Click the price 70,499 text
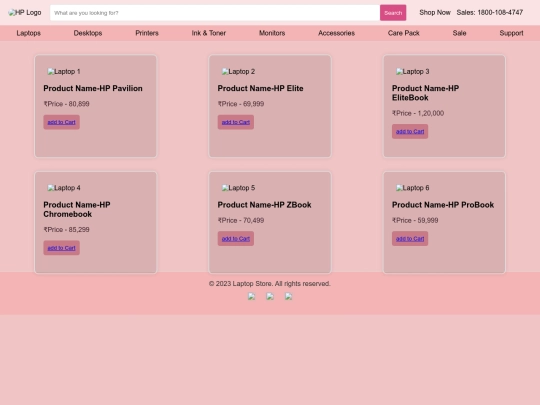This screenshot has width=540, height=405. [241, 220]
